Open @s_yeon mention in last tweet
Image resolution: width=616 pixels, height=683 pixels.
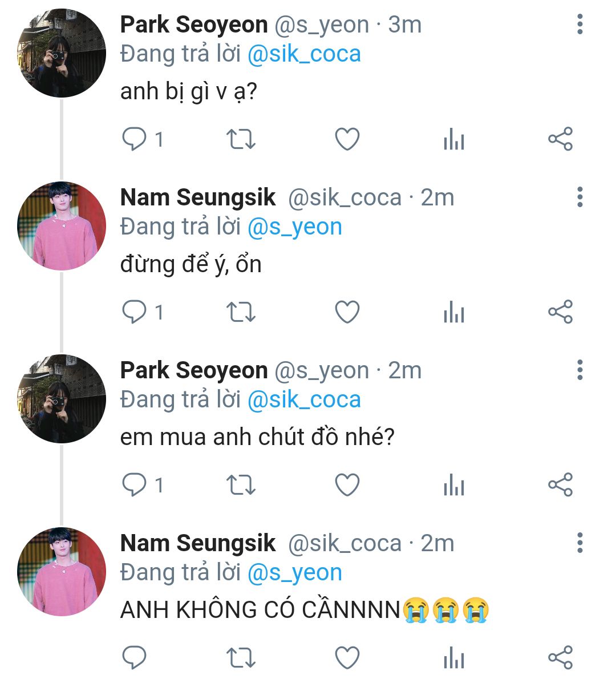294,572
